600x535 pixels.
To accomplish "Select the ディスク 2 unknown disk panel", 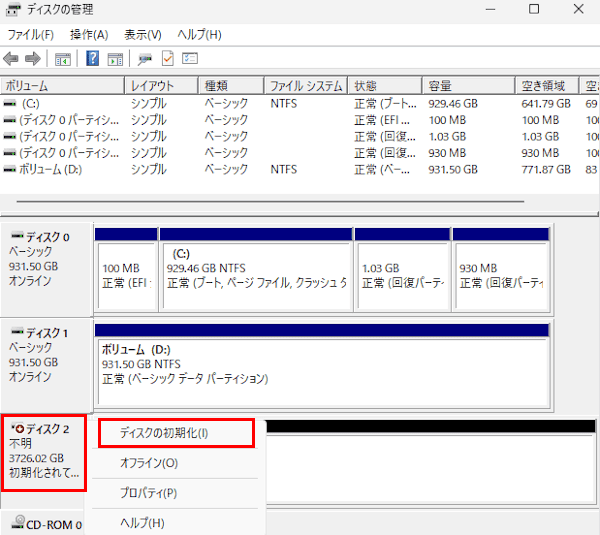I will [44, 453].
